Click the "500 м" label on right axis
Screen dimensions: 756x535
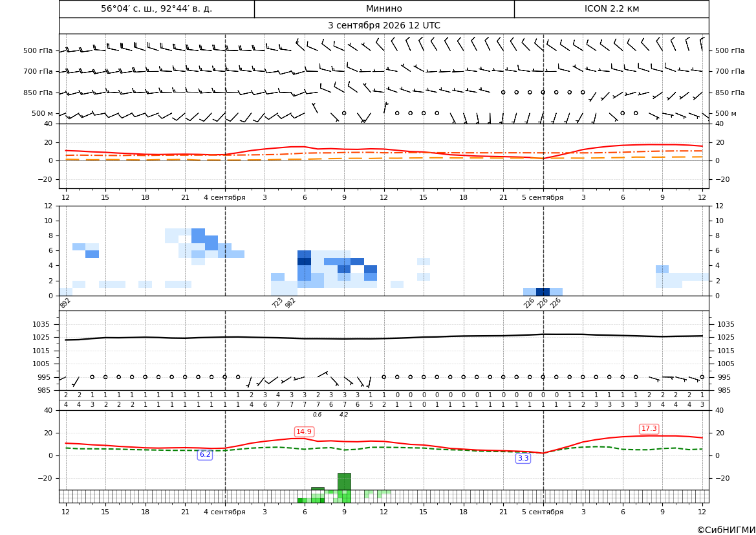click(x=726, y=113)
